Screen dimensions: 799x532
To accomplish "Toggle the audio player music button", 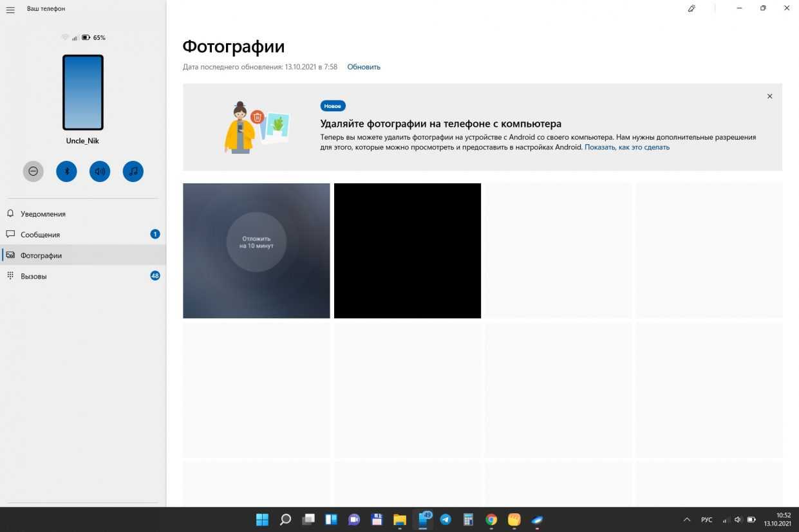I will pos(133,171).
